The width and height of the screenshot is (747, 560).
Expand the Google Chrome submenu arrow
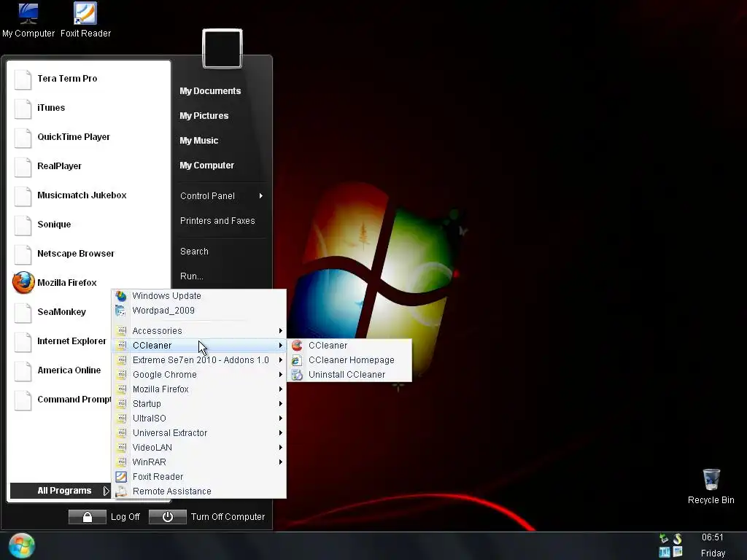281,375
